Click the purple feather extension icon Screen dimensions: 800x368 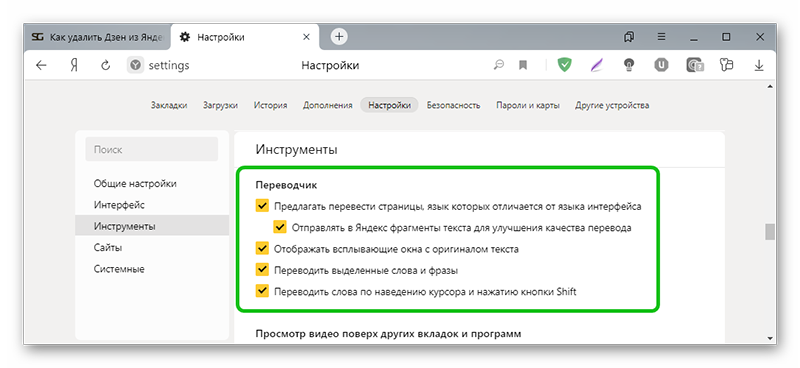(x=596, y=65)
